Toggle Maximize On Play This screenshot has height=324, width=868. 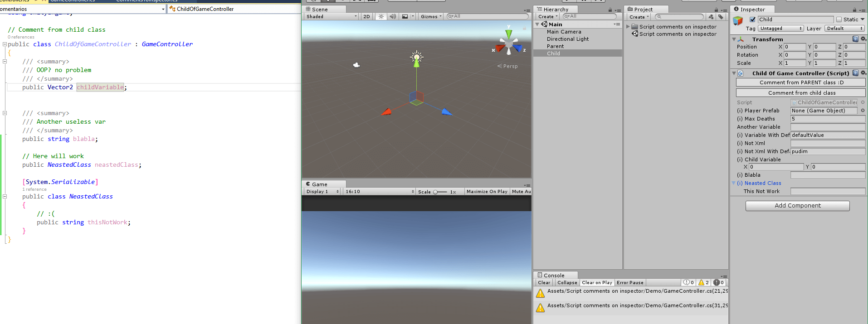[487, 192]
